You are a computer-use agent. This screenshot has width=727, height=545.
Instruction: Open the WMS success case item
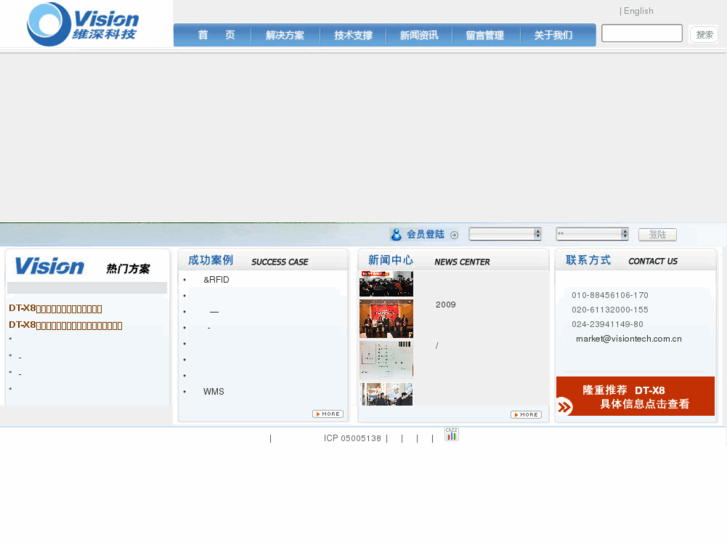(213, 391)
